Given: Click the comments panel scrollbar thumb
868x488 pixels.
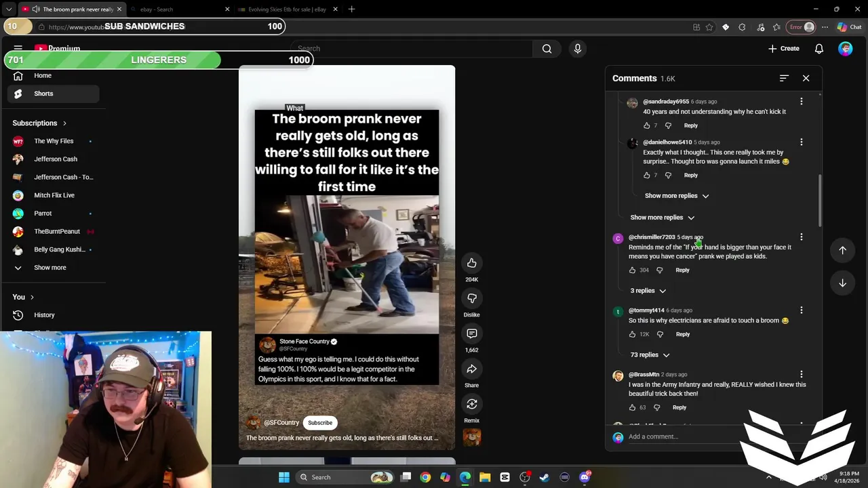Looking at the screenshot, I should 820,201.
